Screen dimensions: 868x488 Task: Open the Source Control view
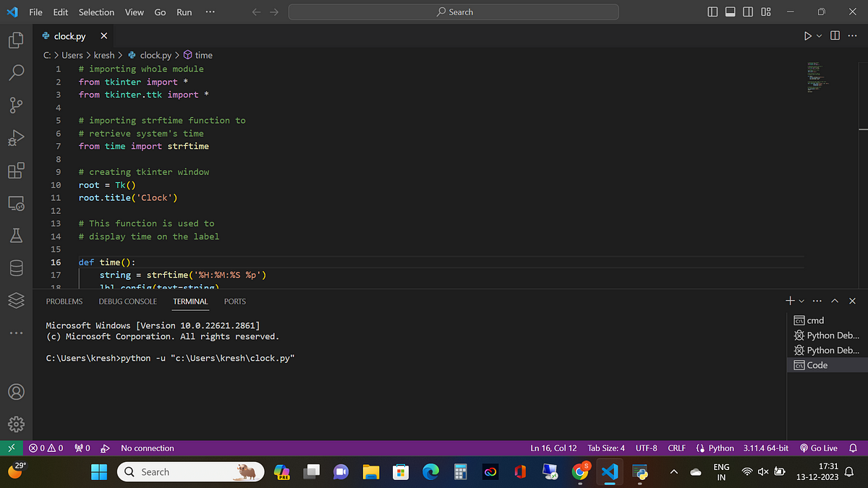point(16,105)
